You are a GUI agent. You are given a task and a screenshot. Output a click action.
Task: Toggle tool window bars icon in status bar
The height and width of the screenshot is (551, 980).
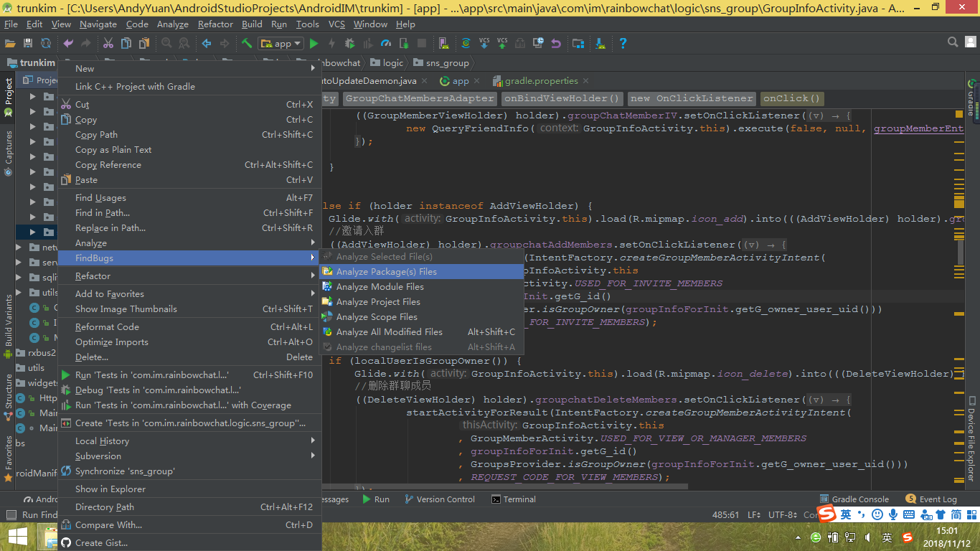[10, 514]
